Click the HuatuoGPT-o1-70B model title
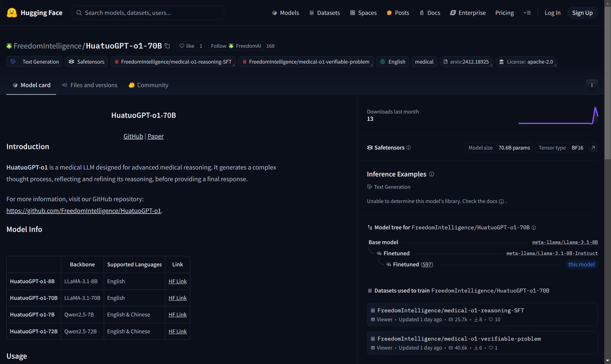This screenshot has height=364, width=611. [124, 46]
